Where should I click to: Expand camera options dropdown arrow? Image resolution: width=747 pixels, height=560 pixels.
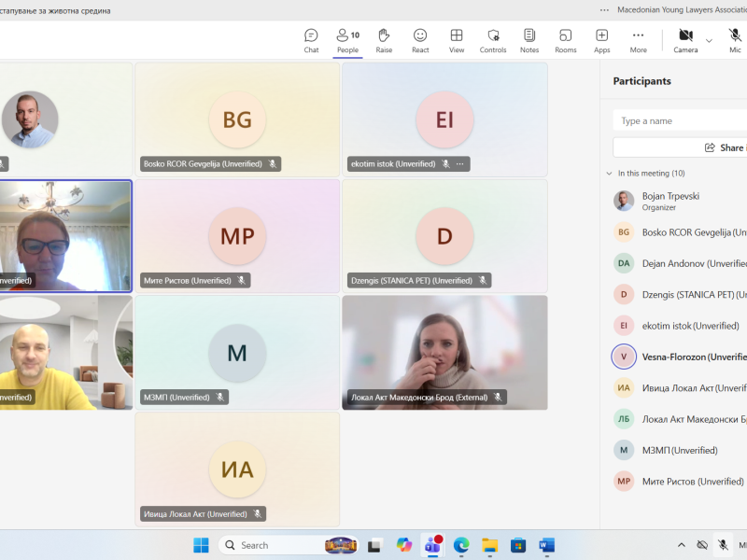tap(709, 40)
